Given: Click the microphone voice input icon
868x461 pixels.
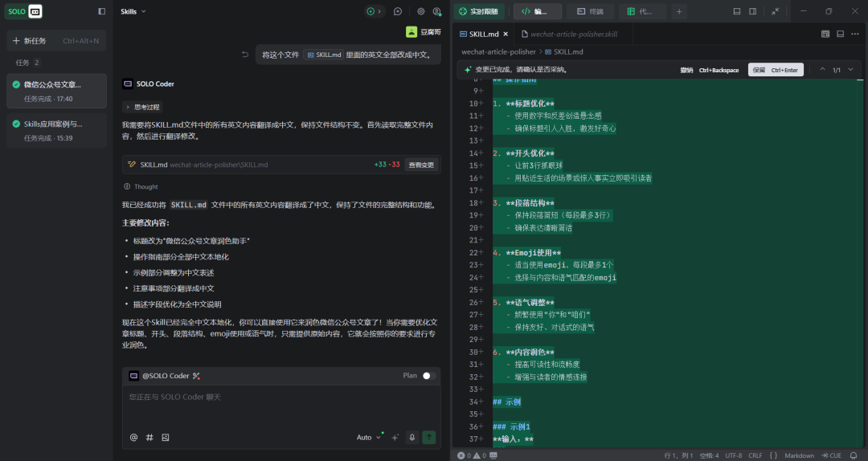Looking at the screenshot, I should point(411,437).
